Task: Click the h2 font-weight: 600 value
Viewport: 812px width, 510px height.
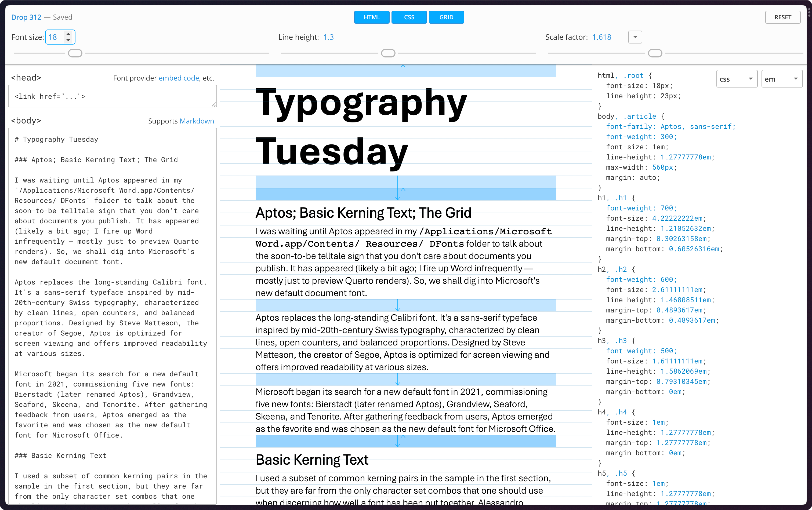Action: [641, 279]
